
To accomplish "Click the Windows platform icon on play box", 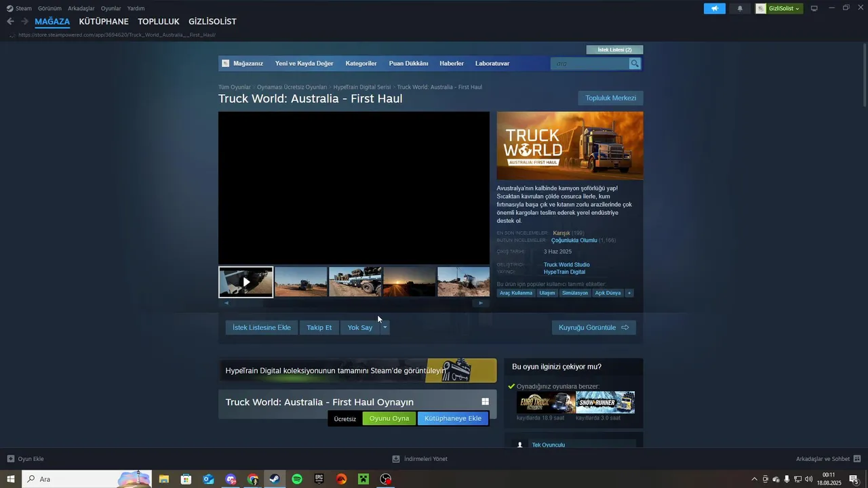I will pyautogui.click(x=485, y=402).
